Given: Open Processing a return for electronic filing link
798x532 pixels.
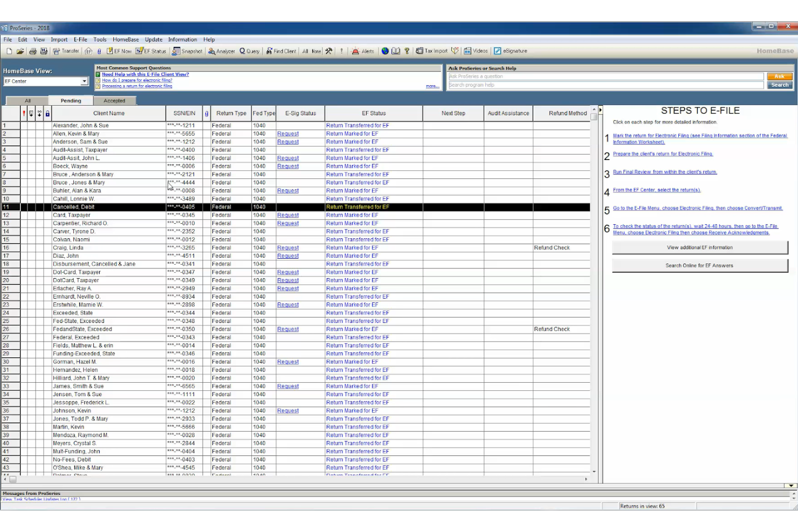Looking at the screenshot, I should pos(137,86).
